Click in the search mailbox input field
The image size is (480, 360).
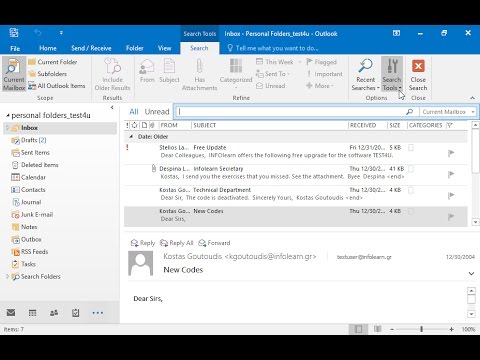pos(290,112)
